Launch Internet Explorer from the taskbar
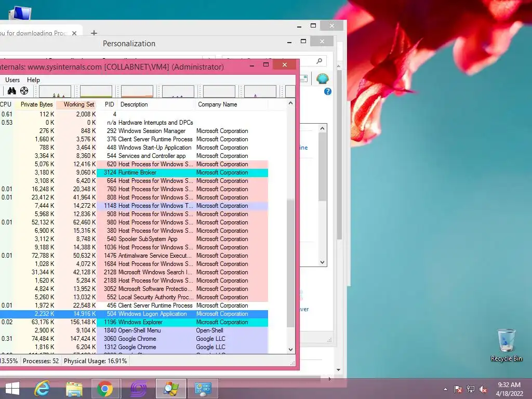 point(42,389)
